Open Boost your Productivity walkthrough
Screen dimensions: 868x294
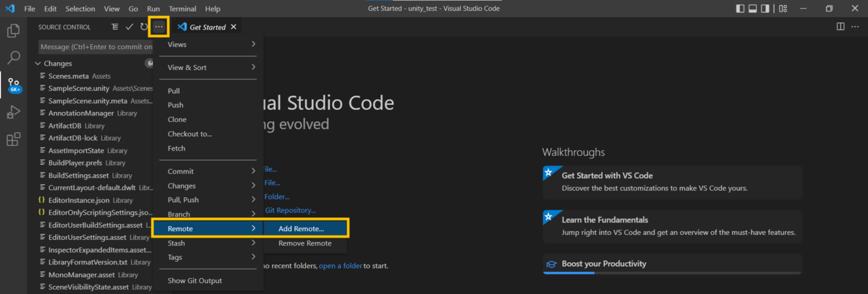tap(672, 264)
